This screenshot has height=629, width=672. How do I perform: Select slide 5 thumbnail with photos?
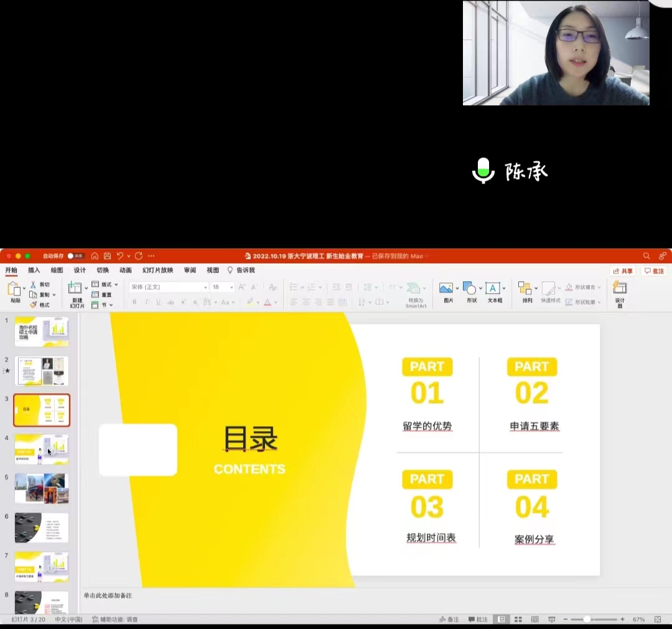[x=42, y=488]
